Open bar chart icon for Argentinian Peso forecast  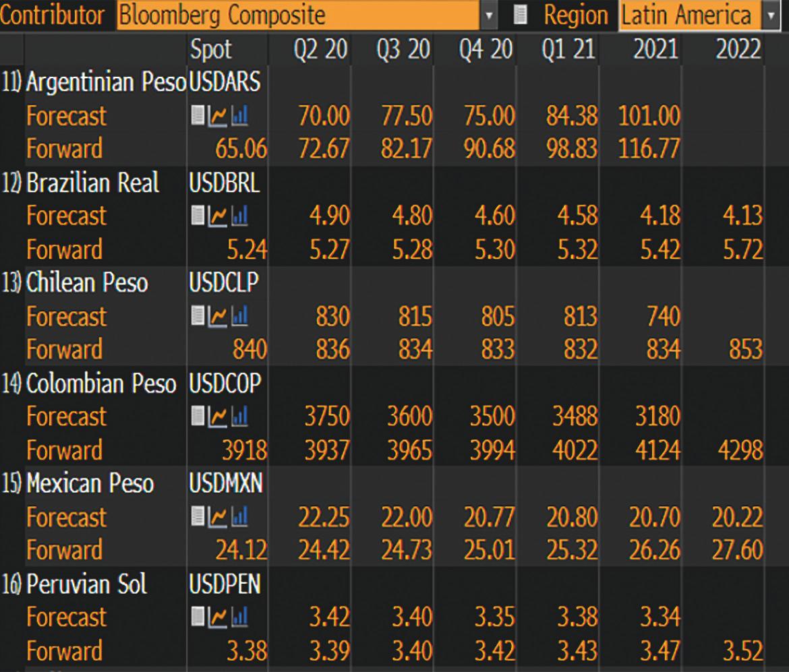pos(239,117)
